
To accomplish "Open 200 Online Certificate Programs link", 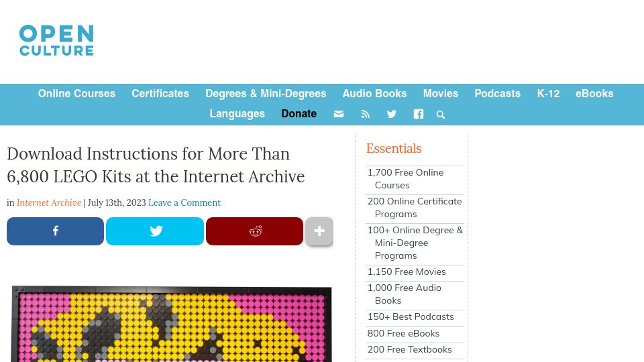I will 415,208.
